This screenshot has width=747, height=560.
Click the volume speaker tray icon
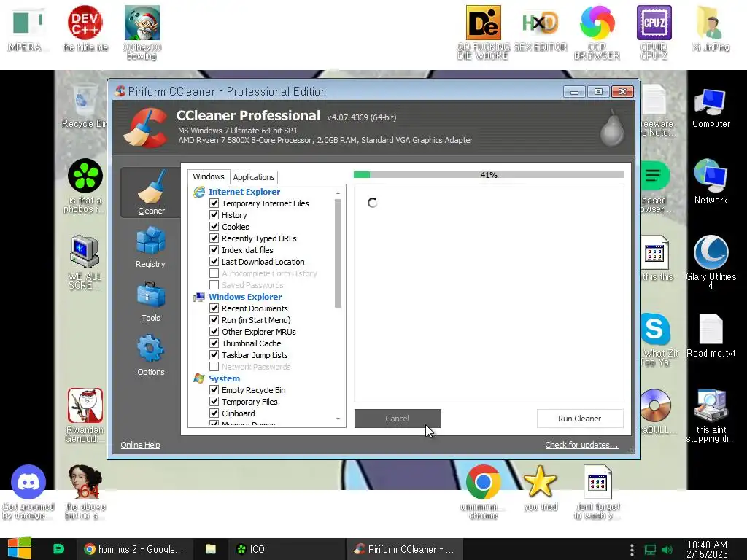point(667,550)
